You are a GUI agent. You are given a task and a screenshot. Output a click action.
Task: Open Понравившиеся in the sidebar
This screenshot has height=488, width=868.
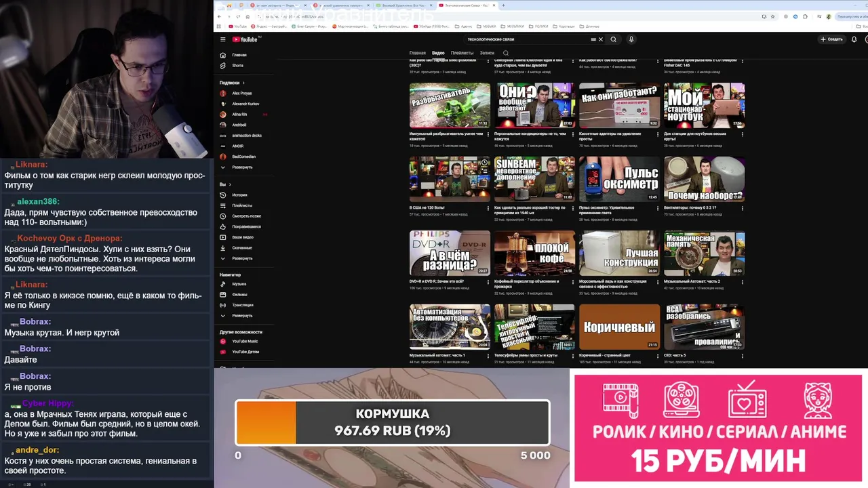click(x=246, y=226)
